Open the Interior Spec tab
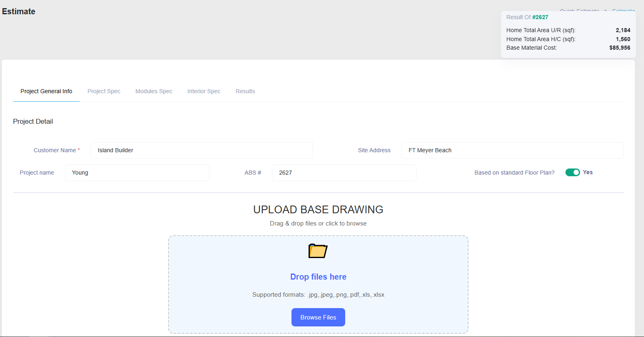This screenshot has height=337, width=644. click(204, 91)
